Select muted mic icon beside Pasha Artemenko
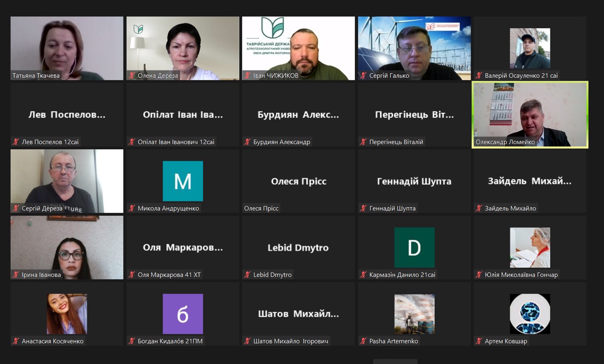Image resolution: width=604 pixels, height=364 pixels. tap(363, 341)
